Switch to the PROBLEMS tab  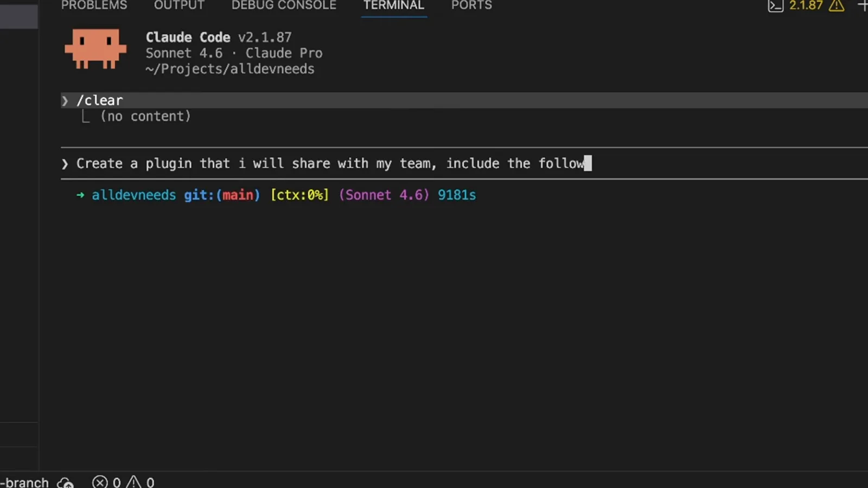point(94,5)
